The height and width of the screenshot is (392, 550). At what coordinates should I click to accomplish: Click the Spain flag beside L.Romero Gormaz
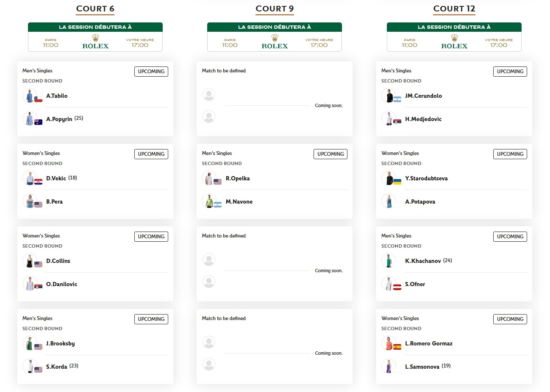coord(397,347)
